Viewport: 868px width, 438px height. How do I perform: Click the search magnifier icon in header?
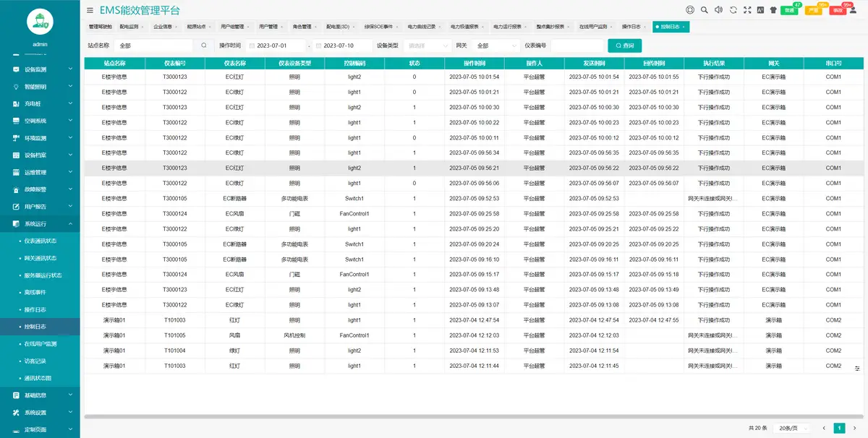click(704, 10)
